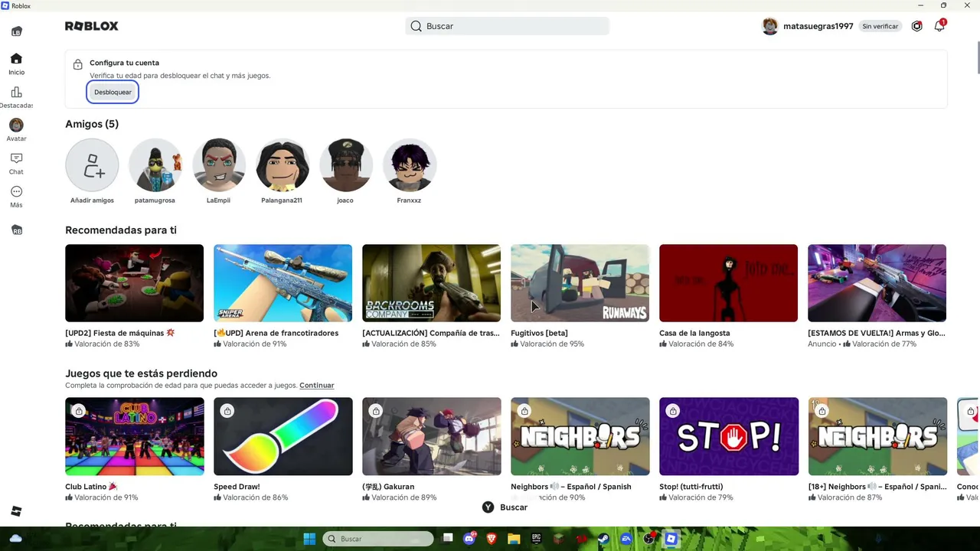Click the Continuar link

coord(317,386)
